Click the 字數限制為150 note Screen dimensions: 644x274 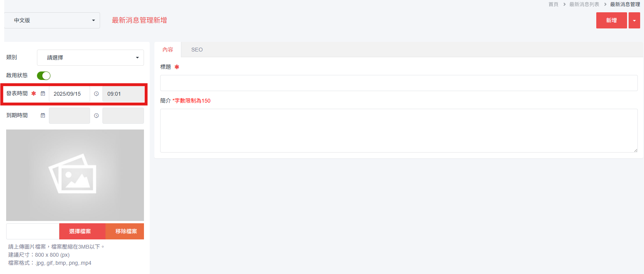pos(191,101)
